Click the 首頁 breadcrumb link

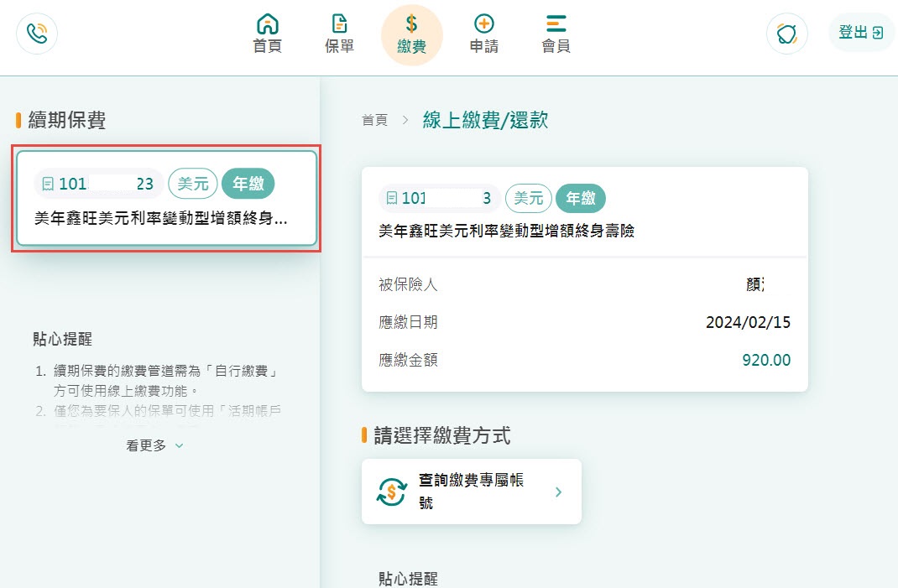[374, 120]
